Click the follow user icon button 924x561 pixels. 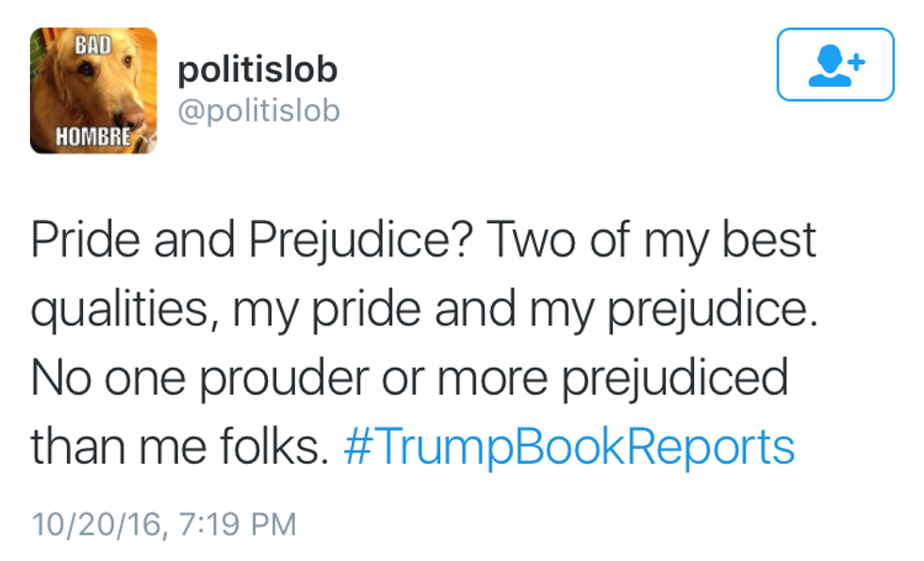(834, 64)
